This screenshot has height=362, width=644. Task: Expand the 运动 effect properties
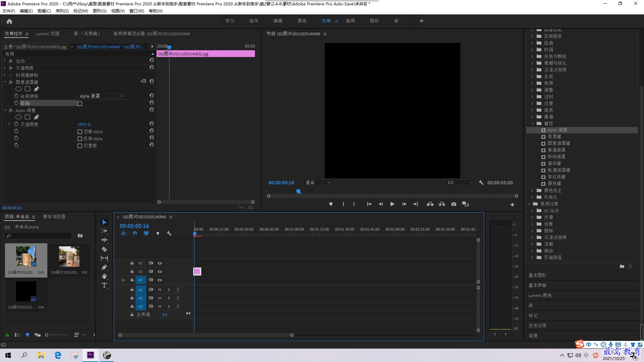(x=5, y=61)
